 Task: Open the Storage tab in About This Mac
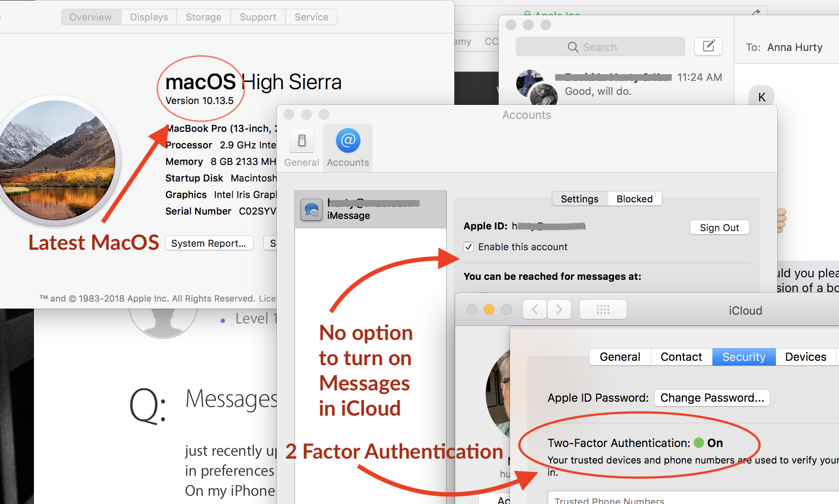[203, 17]
